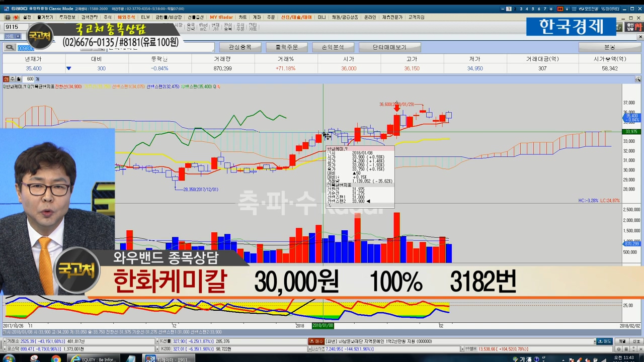This screenshot has width=644, height=362.
Task: Click the plus screen-count icon
Action: point(551,9)
